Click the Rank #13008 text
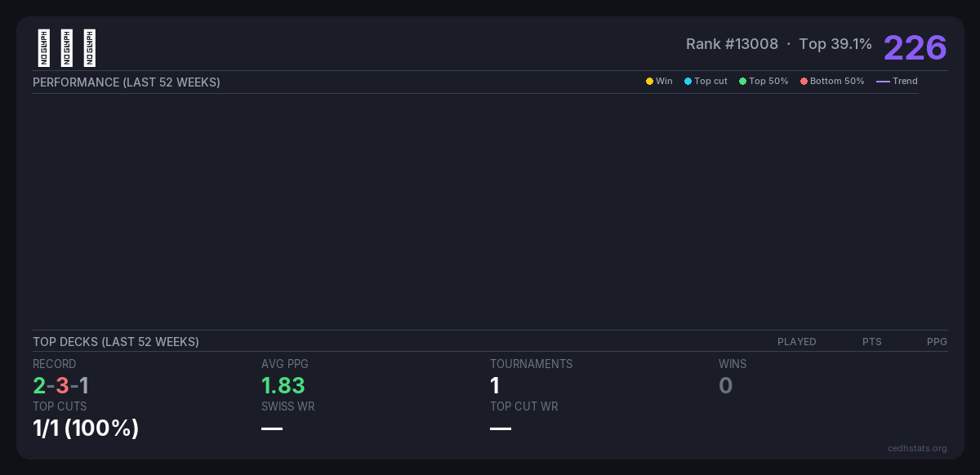This screenshot has height=475, width=980. click(x=732, y=44)
